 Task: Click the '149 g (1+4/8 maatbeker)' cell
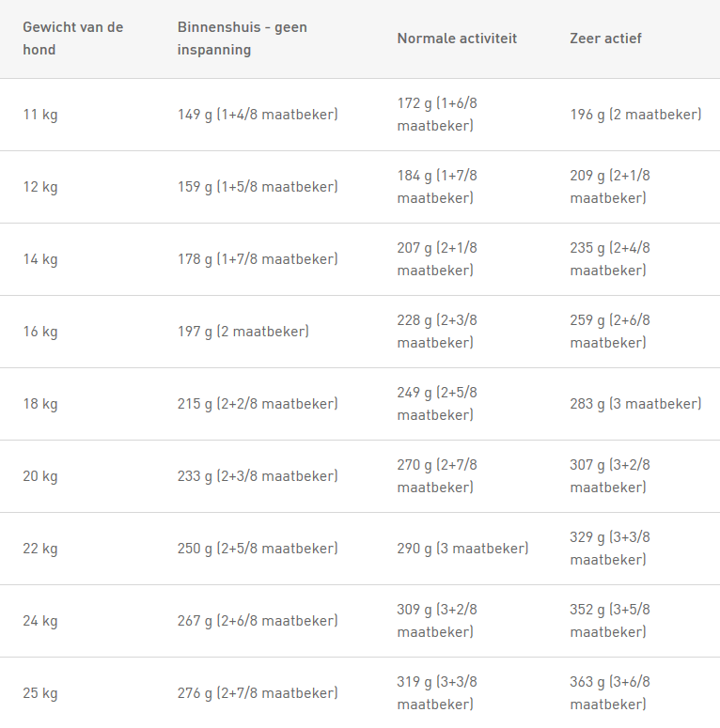258,115
